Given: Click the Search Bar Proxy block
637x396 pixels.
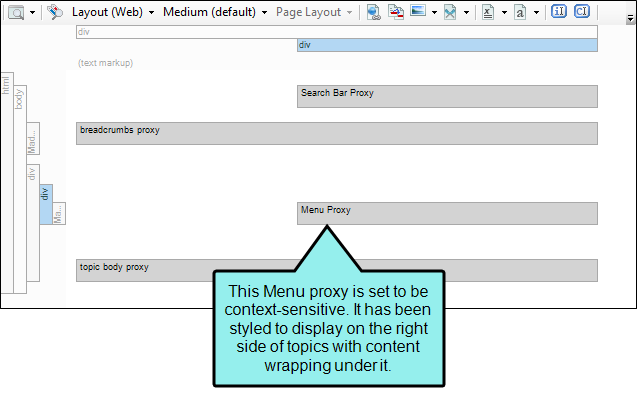Looking at the screenshot, I should tap(447, 96).
